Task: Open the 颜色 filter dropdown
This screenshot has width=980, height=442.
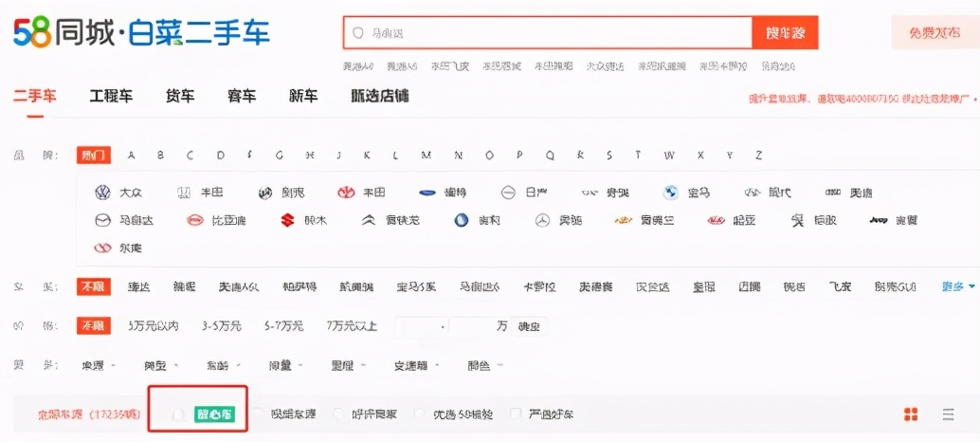Action: click(485, 365)
